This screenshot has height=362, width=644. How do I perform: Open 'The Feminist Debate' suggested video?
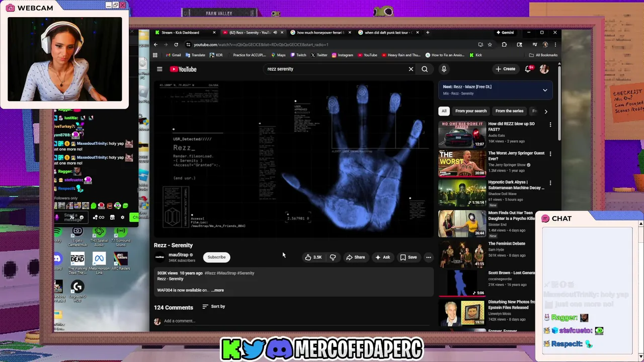coord(462,253)
